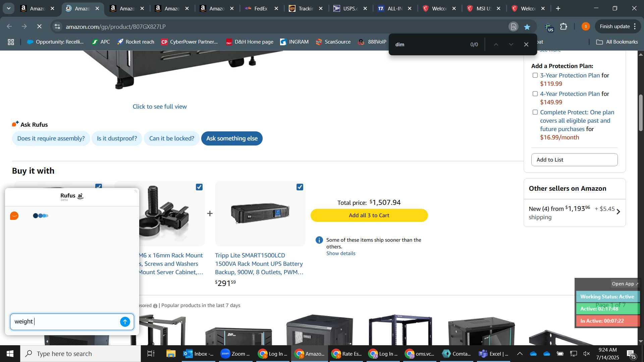This screenshot has height=362, width=644.
Task: Ask Rufus 'Does it require assembly?'
Action: point(51,138)
